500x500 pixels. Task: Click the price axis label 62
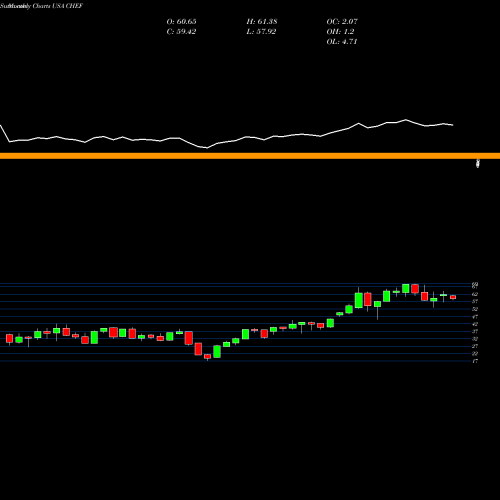[475, 294]
